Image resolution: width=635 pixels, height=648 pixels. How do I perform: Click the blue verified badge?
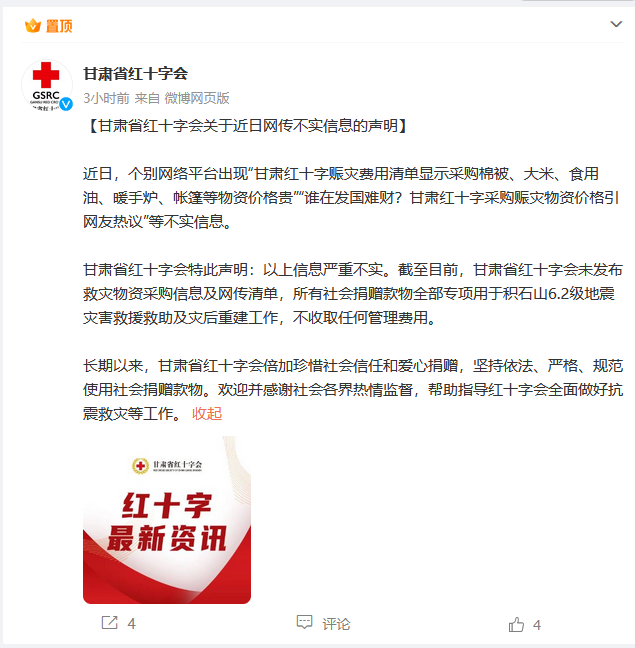coord(66,104)
